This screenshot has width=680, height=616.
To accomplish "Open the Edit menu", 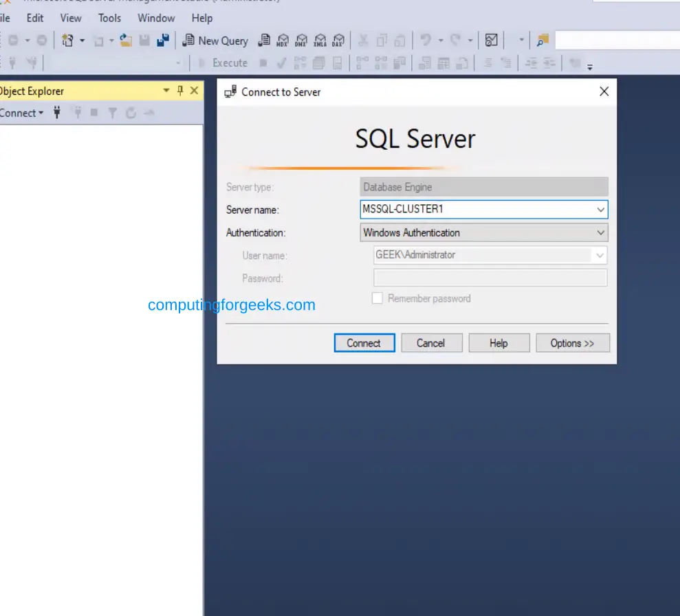I will (34, 18).
